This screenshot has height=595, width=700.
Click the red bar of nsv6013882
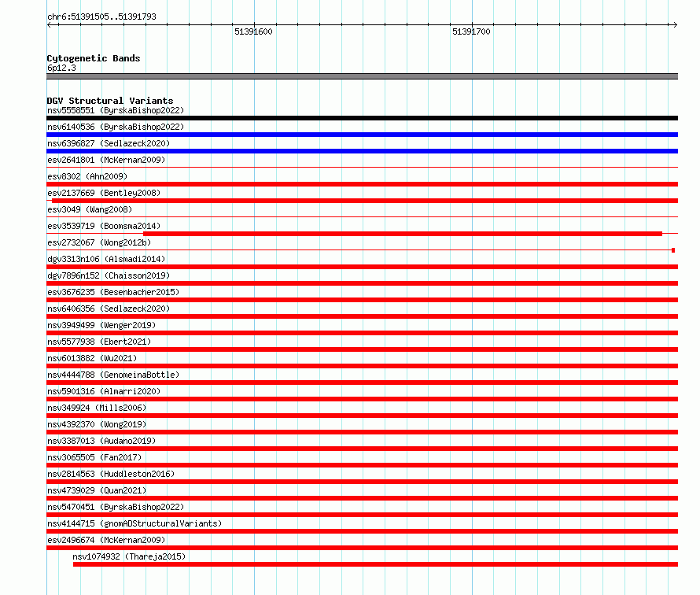click(362, 366)
